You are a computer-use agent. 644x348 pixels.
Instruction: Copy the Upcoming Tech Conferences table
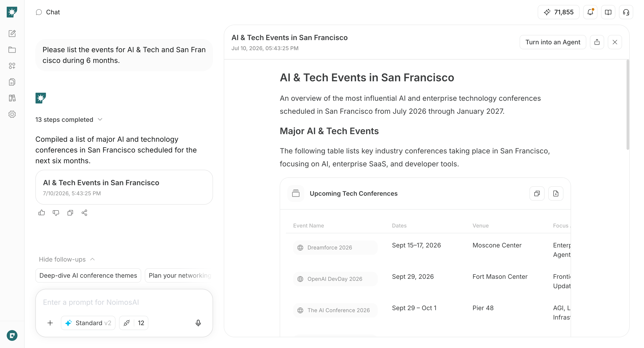pyautogui.click(x=537, y=193)
